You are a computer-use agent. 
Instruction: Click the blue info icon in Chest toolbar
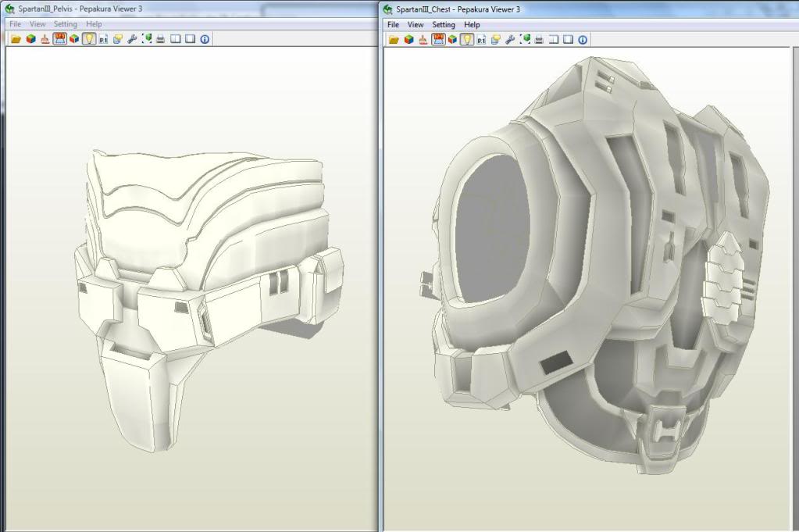click(x=583, y=40)
